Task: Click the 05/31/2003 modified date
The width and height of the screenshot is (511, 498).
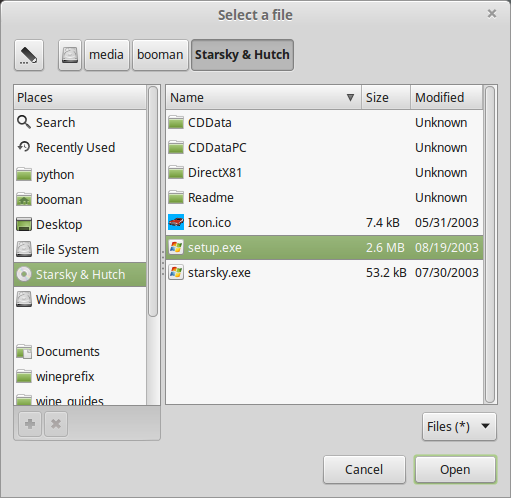Action: point(447,223)
